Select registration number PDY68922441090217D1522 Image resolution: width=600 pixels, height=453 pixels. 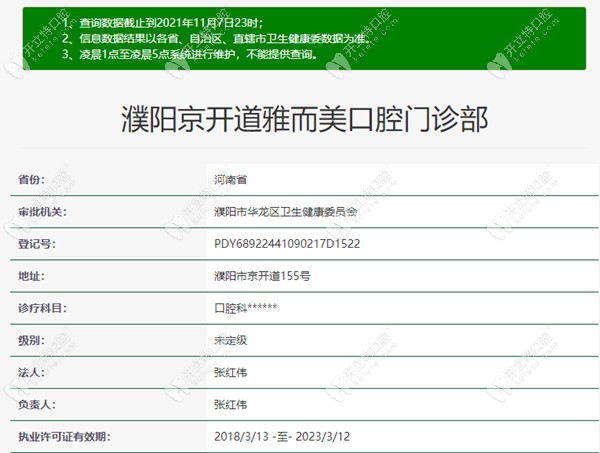[287, 244]
